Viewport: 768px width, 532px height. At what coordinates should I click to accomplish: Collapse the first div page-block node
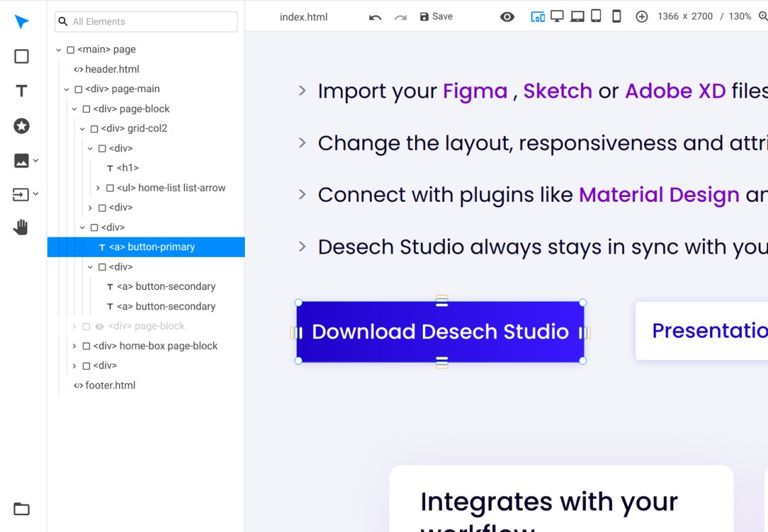74,109
